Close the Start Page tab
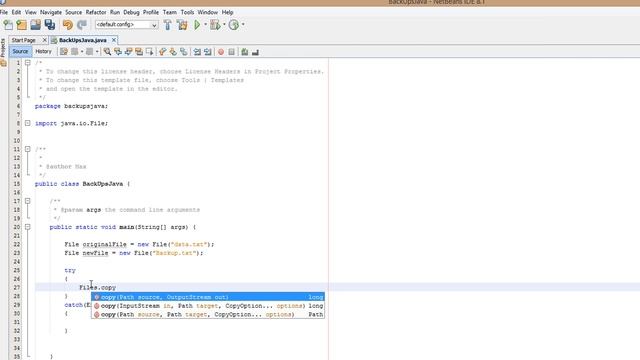Screen dimensions: 640x360 [x=44, y=40]
